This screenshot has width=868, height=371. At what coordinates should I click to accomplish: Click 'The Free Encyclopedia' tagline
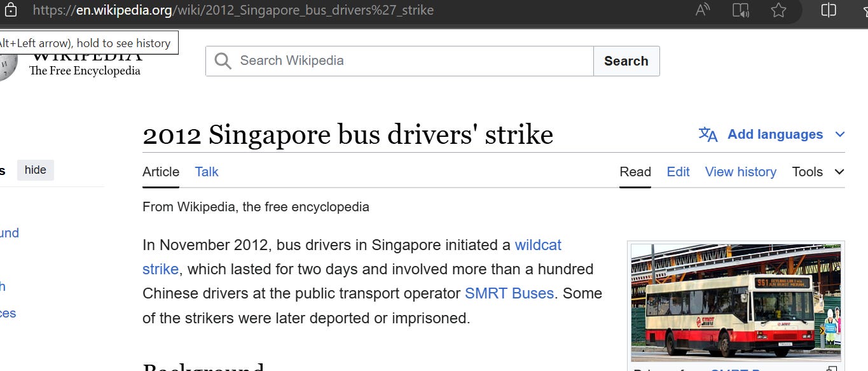tap(85, 71)
